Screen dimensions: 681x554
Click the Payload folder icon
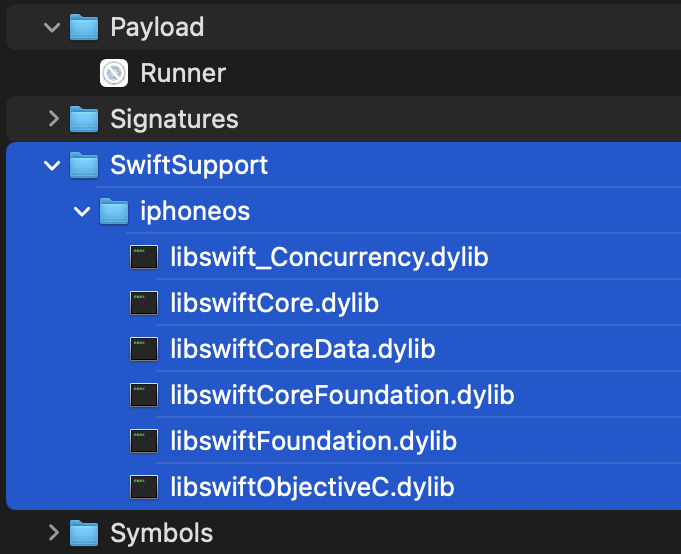[84, 27]
